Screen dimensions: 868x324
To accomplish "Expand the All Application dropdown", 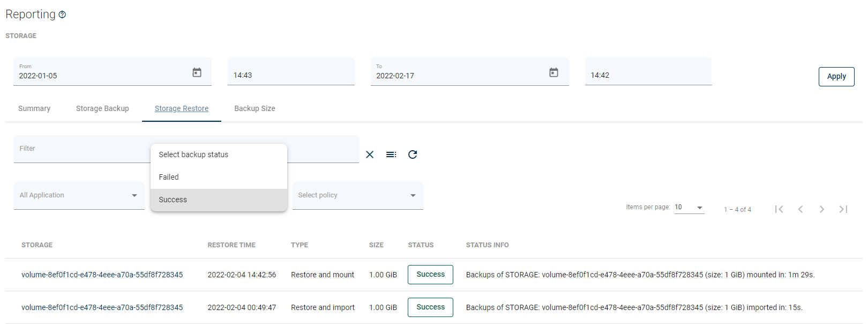I will (79, 195).
